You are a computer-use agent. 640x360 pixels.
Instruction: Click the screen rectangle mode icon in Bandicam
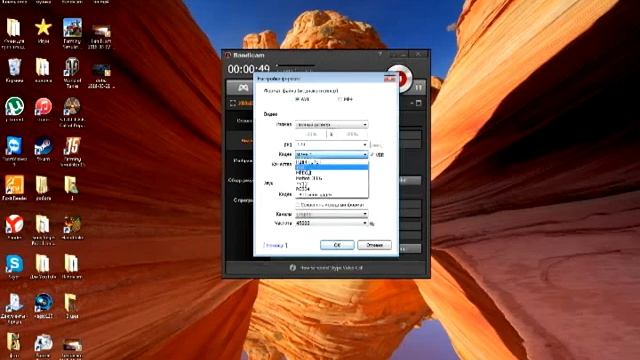(233, 103)
